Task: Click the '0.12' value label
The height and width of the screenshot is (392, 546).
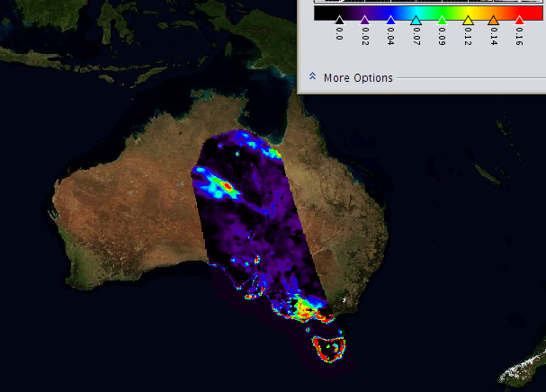Action: coord(468,36)
